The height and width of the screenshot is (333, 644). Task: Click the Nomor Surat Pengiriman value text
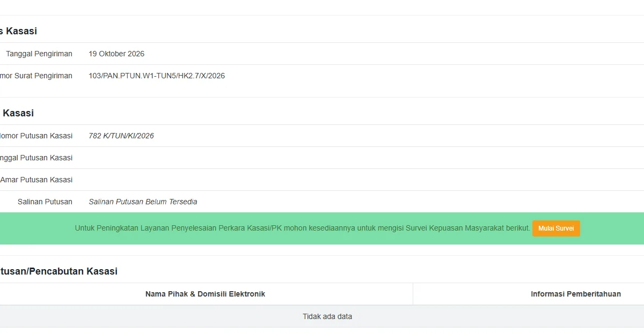[157, 76]
